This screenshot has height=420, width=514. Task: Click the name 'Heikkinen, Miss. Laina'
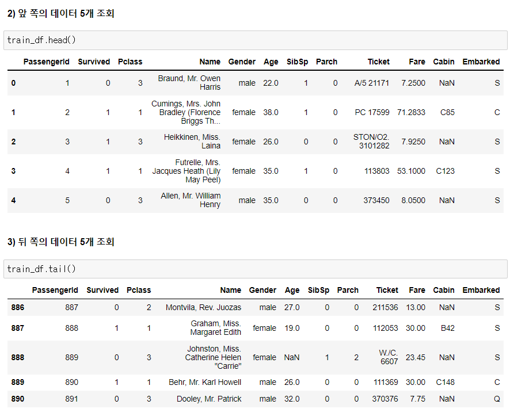pyautogui.click(x=192, y=142)
